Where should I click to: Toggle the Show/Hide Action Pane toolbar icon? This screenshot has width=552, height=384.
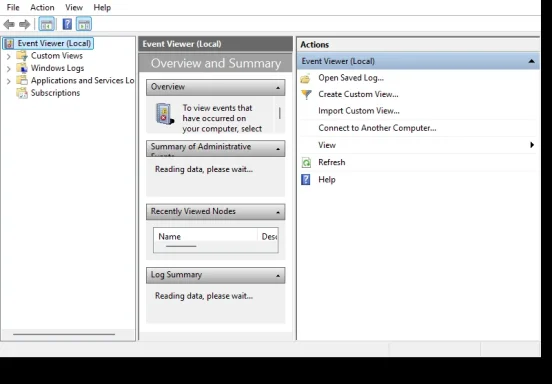84,24
